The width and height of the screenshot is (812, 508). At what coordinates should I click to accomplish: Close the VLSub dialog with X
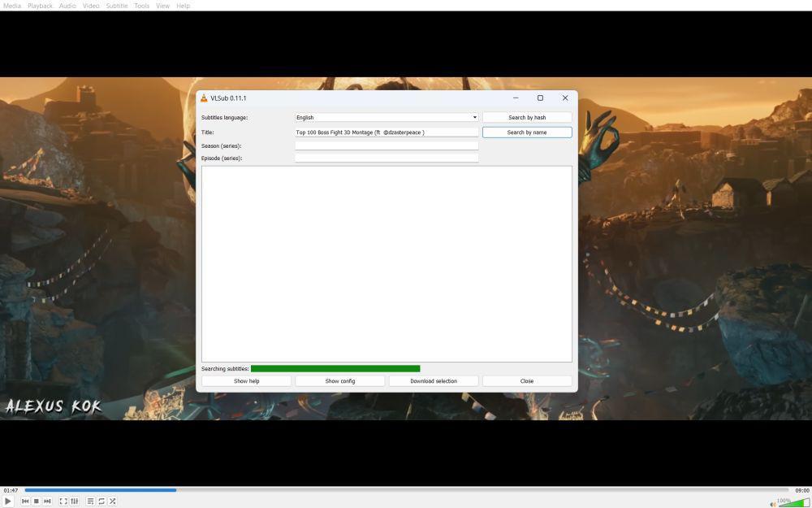tap(565, 98)
